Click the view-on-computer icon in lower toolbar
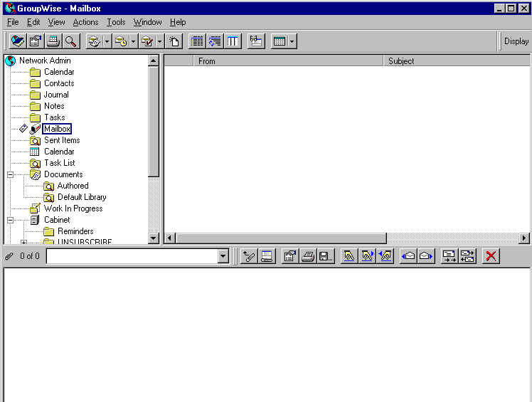 pyautogui.click(x=267, y=256)
